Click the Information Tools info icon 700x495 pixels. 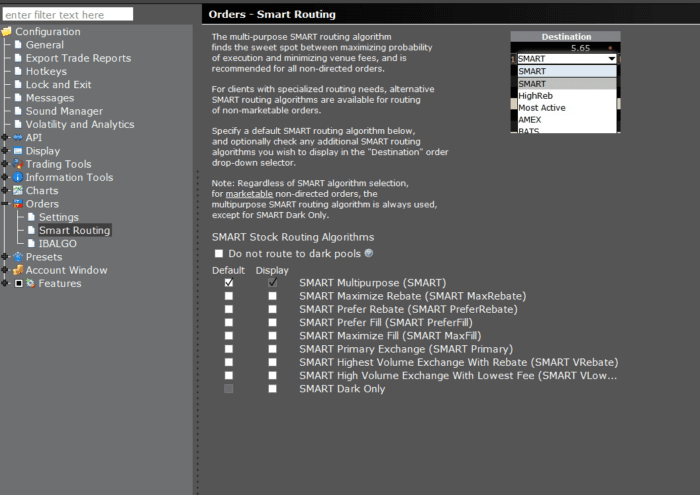[x=17, y=177]
